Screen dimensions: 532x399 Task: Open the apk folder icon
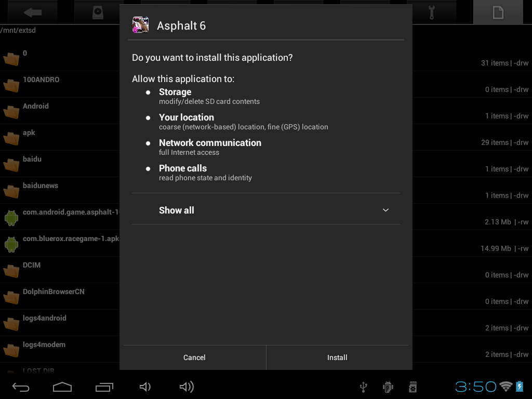(11, 138)
